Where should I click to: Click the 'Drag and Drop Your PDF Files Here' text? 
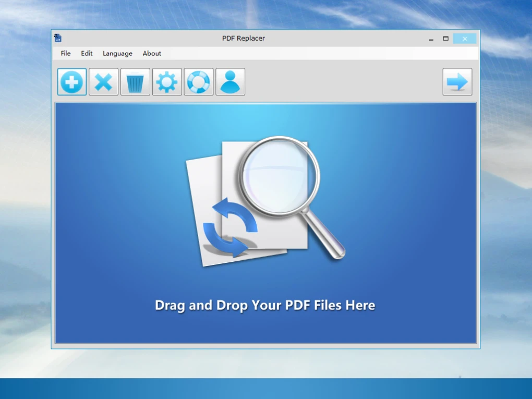[x=264, y=305]
